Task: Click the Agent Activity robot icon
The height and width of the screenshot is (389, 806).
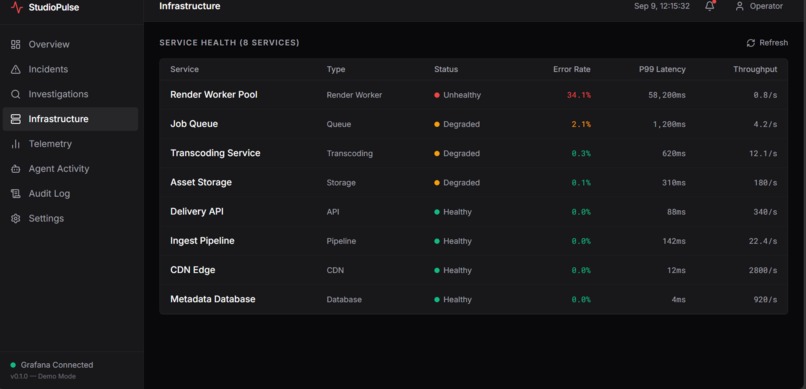Action: [15, 169]
